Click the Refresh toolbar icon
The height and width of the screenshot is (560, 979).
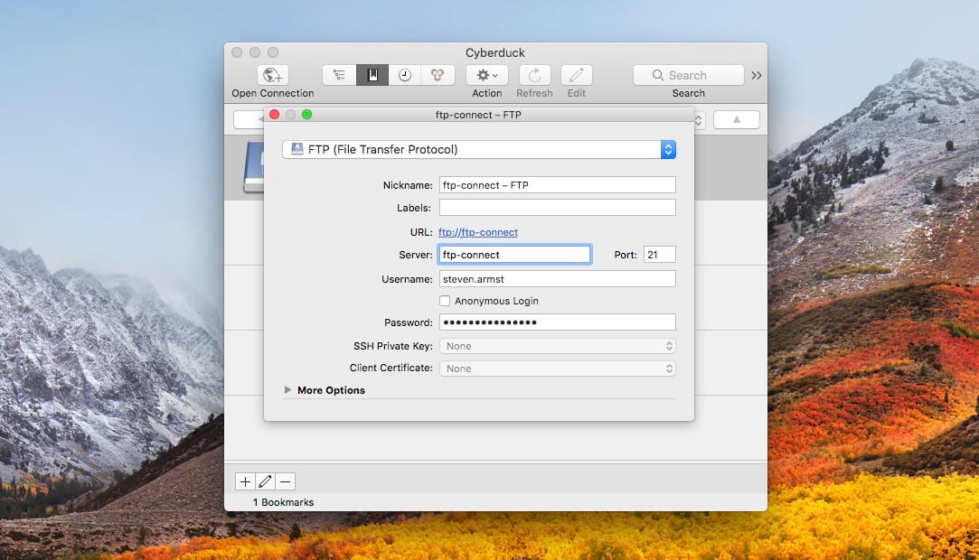pyautogui.click(x=534, y=76)
